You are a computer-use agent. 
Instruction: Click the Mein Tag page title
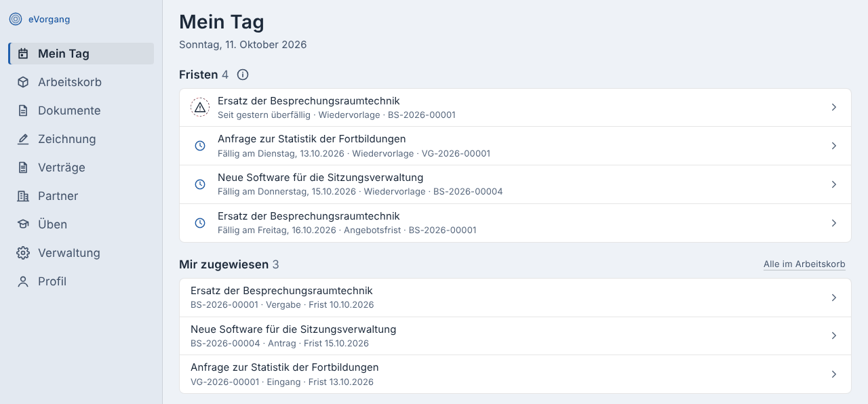[222, 22]
